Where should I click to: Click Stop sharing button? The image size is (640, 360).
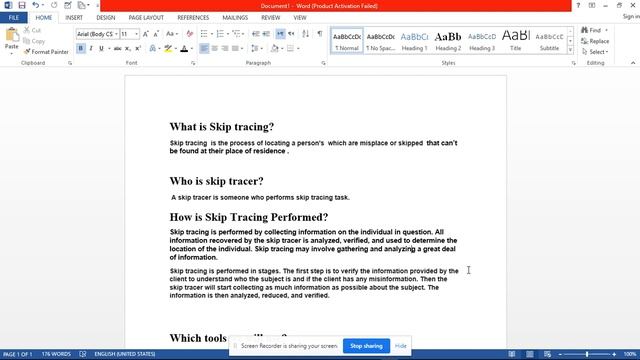click(366, 346)
